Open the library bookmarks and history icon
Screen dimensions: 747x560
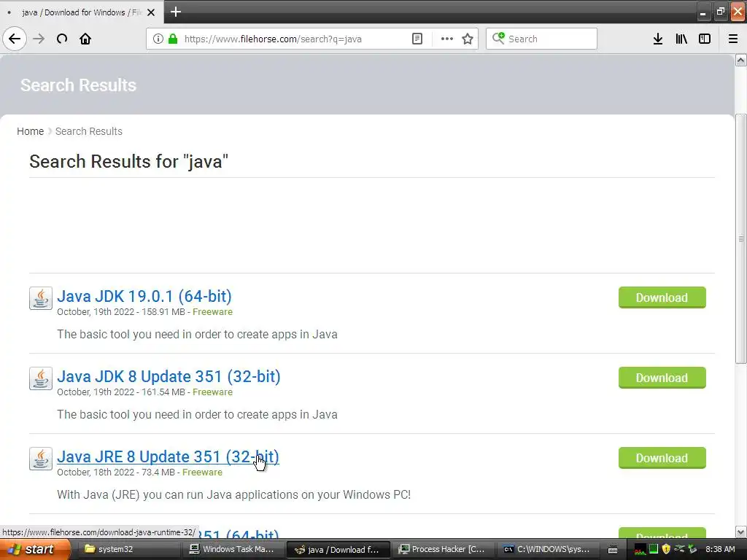pyautogui.click(x=681, y=39)
